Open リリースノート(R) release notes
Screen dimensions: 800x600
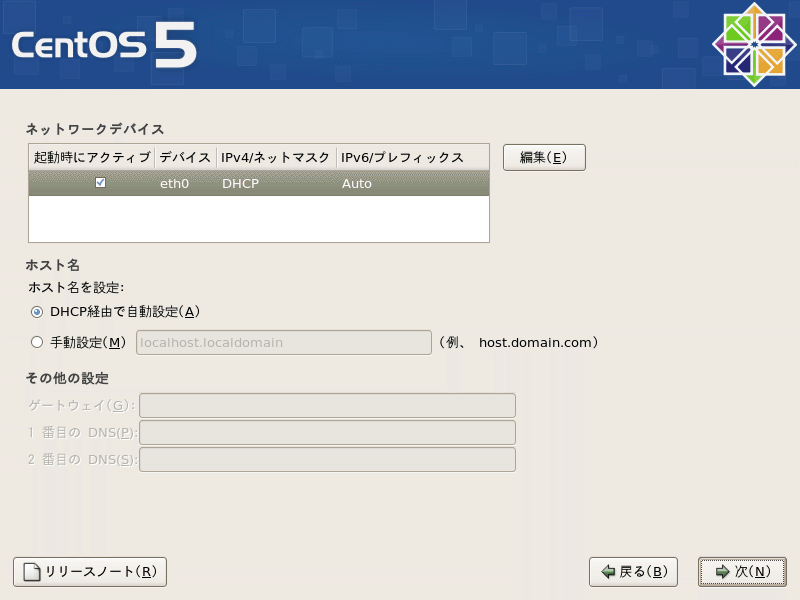(x=90, y=572)
